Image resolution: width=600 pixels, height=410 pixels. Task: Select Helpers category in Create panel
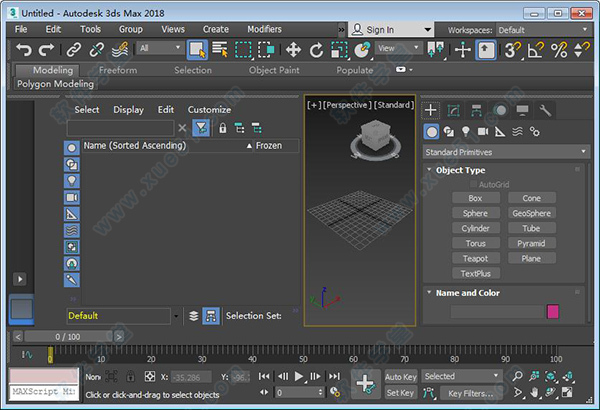500,132
